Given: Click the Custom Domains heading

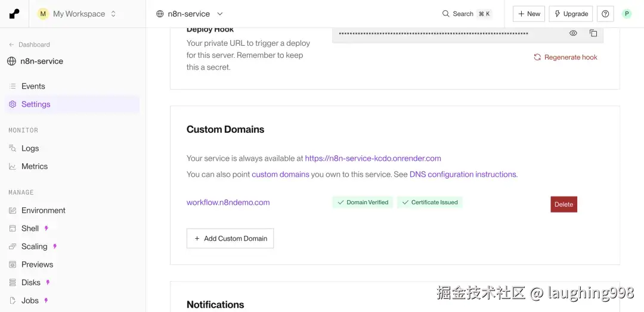Looking at the screenshot, I should point(225,130).
